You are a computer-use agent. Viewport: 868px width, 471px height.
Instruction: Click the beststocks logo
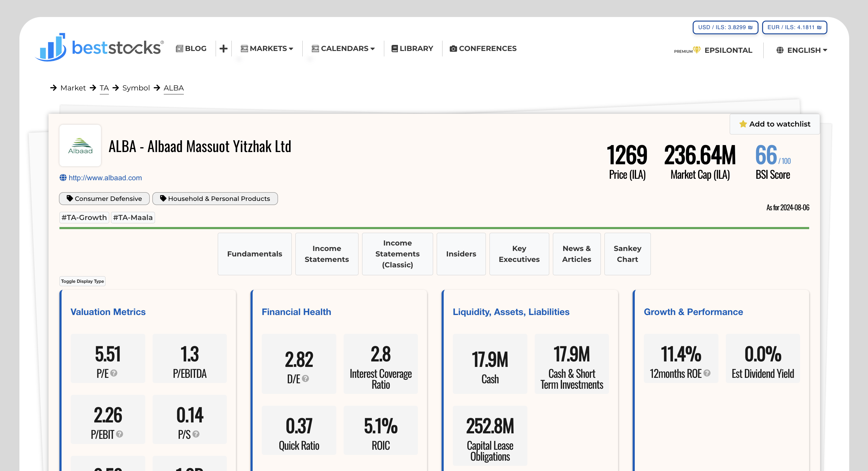[x=100, y=47]
